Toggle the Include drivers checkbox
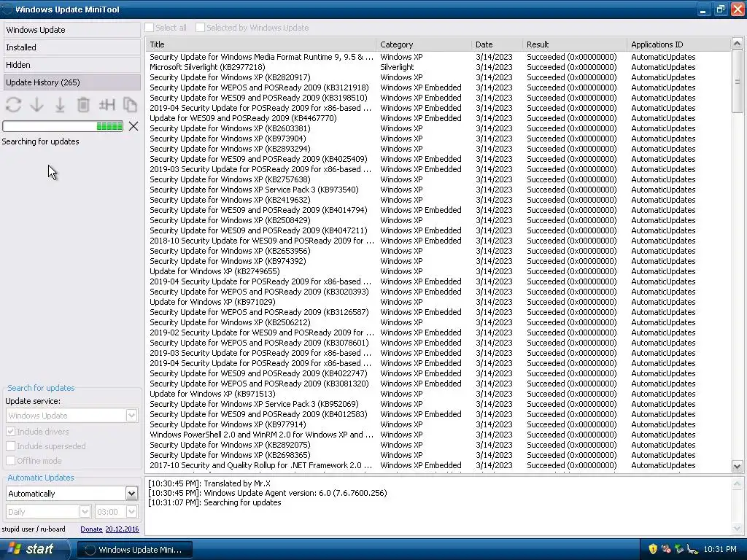The image size is (747, 560). pos(10,432)
